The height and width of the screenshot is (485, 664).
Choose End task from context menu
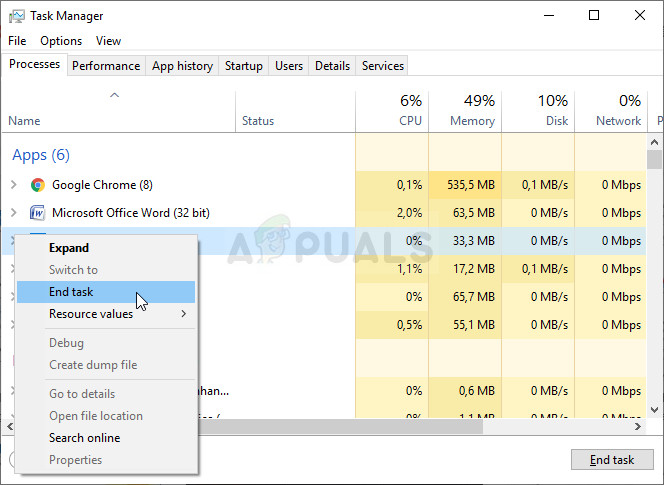(71, 292)
